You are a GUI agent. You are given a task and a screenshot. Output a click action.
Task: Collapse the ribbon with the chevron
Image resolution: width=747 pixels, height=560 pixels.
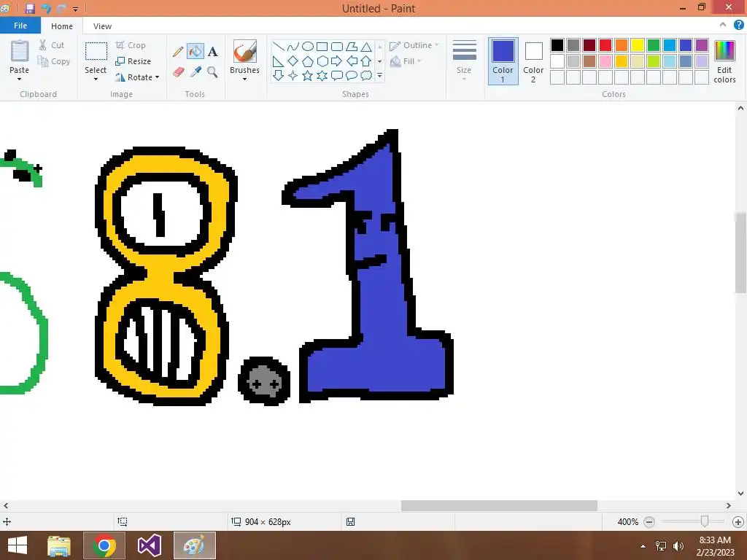click(x=723, y=26)
